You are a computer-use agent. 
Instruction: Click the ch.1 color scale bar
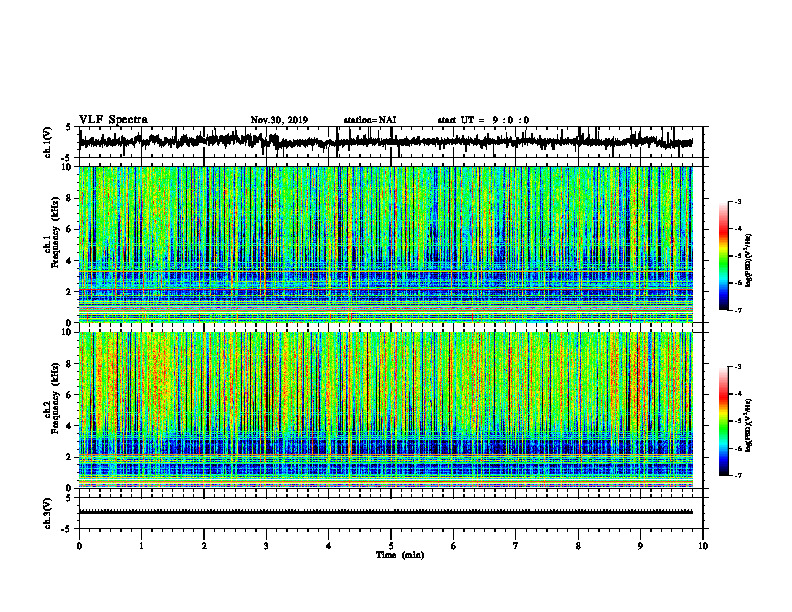click(723, 256)
